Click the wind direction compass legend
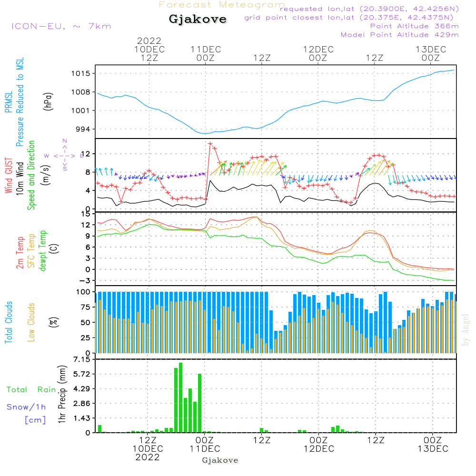The height and width of the screenshot is (476, 476). pos(64,156)
